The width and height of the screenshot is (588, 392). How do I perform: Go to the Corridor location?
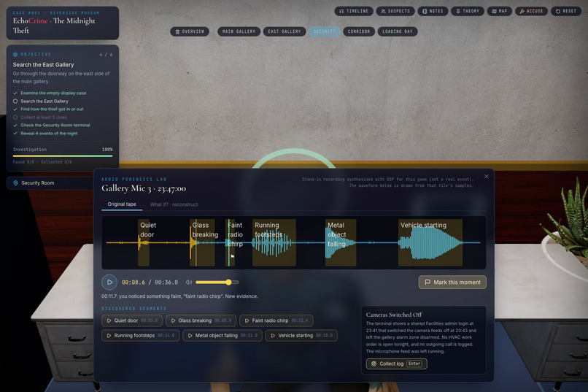[x=359, y=31]
